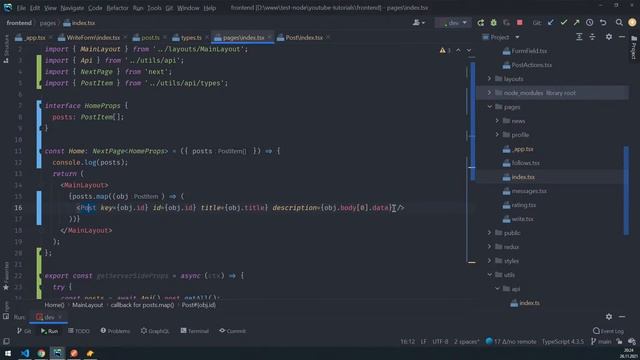640x360 pixels.
Task: Go to next highlighted error arrow
Action: [469, 50]
